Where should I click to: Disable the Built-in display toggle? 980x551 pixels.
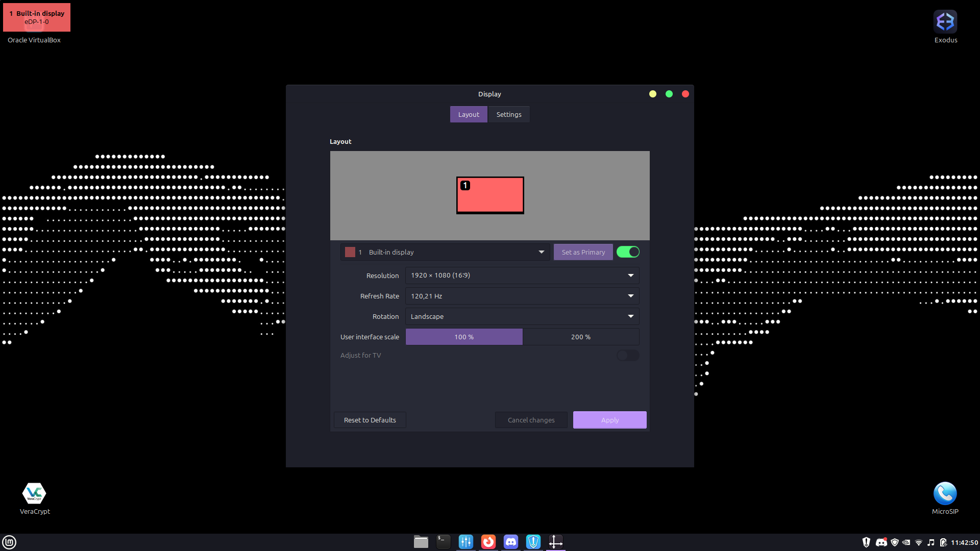point(628,252)
